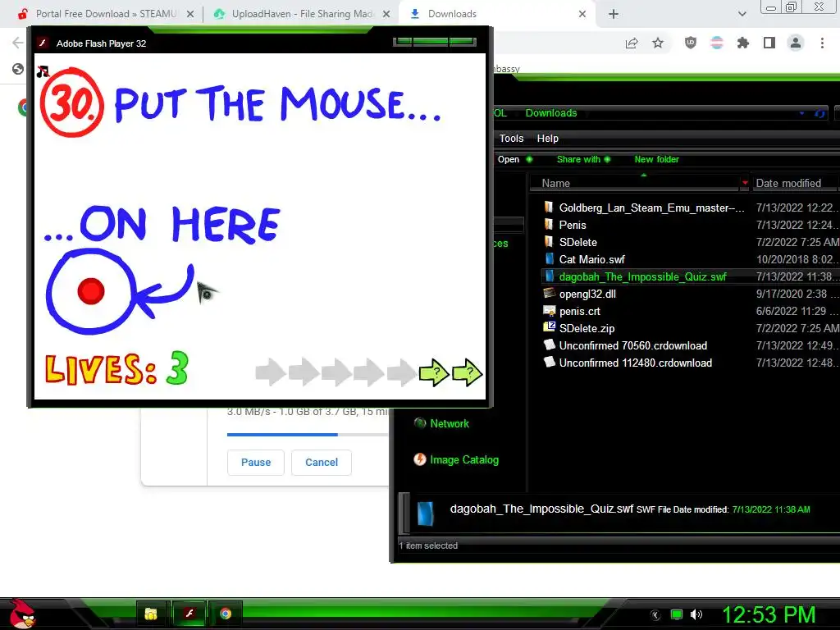840x630 pixels.
Task: Bookmark this page with the star icon
Action: point(658,43)
